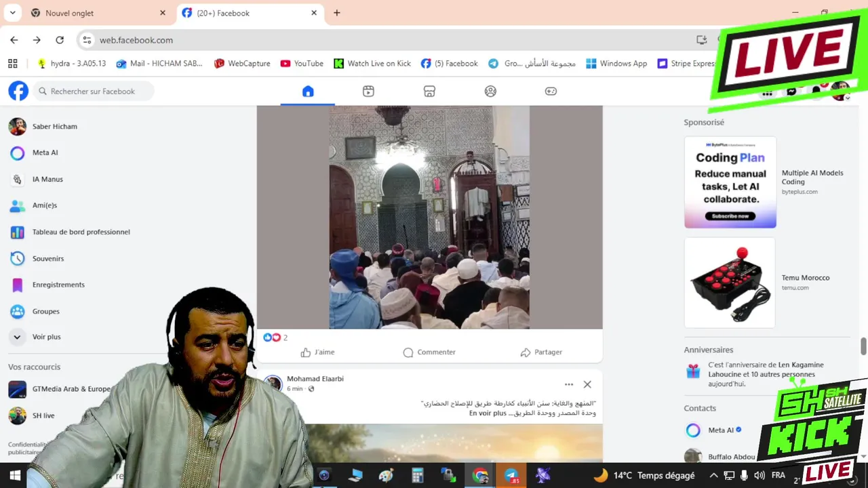Screen dimensions: 868x488
Task: Click Partager on the mosque post
Action: (541, 352)
